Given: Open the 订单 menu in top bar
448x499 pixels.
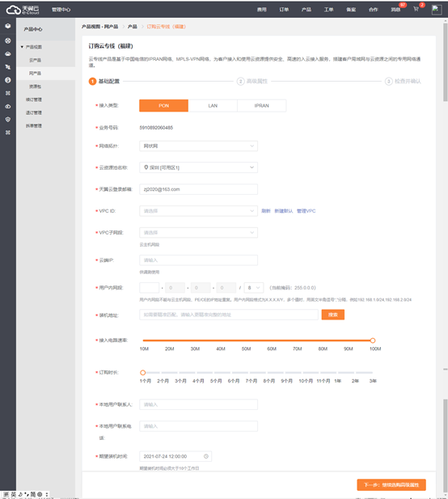Looking at the screenshot, I should (x=284, y=10).
